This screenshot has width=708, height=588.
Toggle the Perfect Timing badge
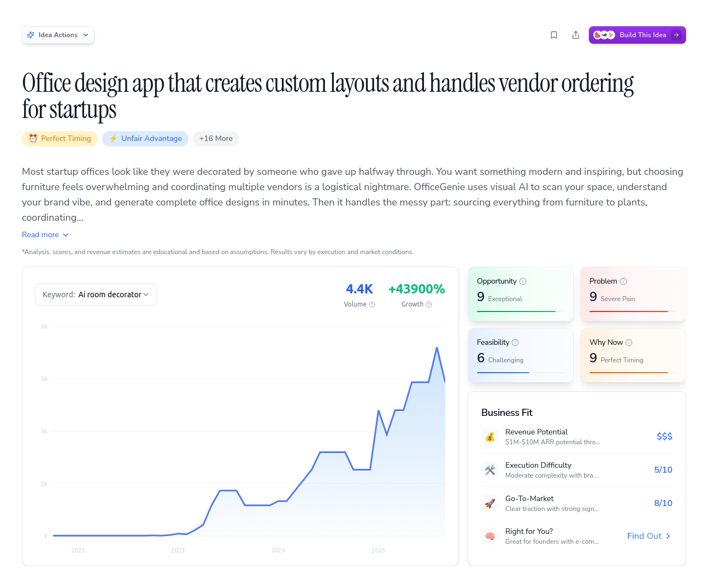60,138
